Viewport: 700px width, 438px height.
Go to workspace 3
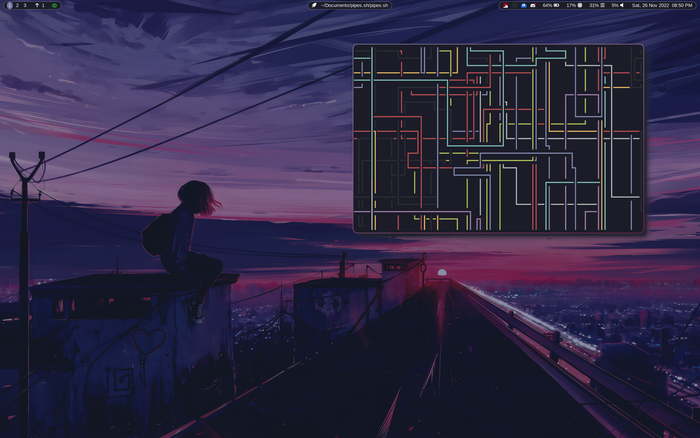pyautogui.click(x=25, y=5)
